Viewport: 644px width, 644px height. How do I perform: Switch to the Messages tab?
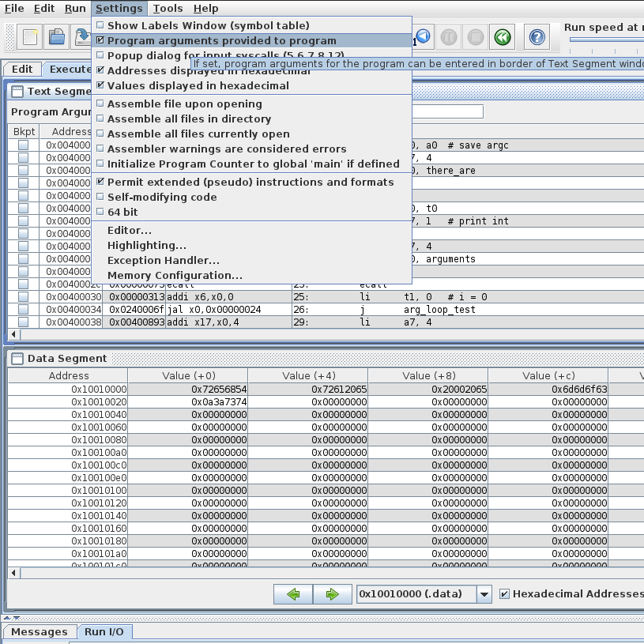[x=40, y=631]
